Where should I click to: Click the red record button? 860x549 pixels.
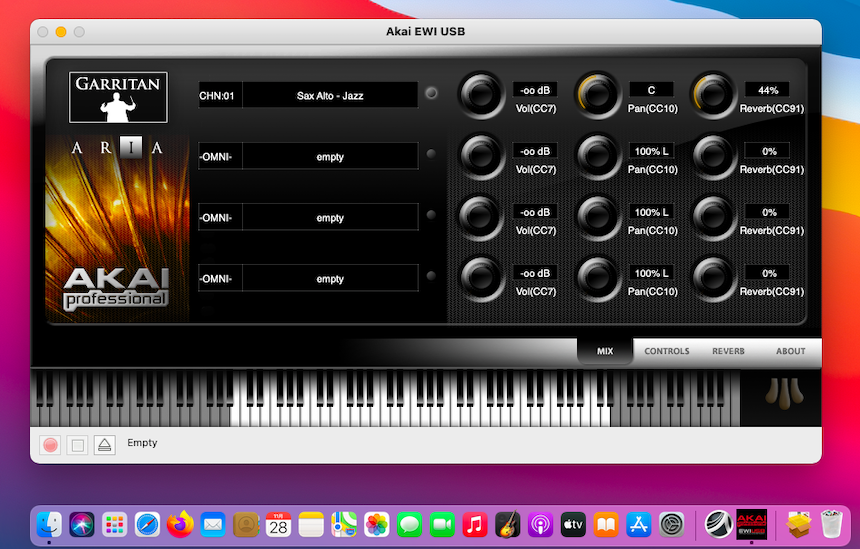pyautogui.click(x=50, y=445)
